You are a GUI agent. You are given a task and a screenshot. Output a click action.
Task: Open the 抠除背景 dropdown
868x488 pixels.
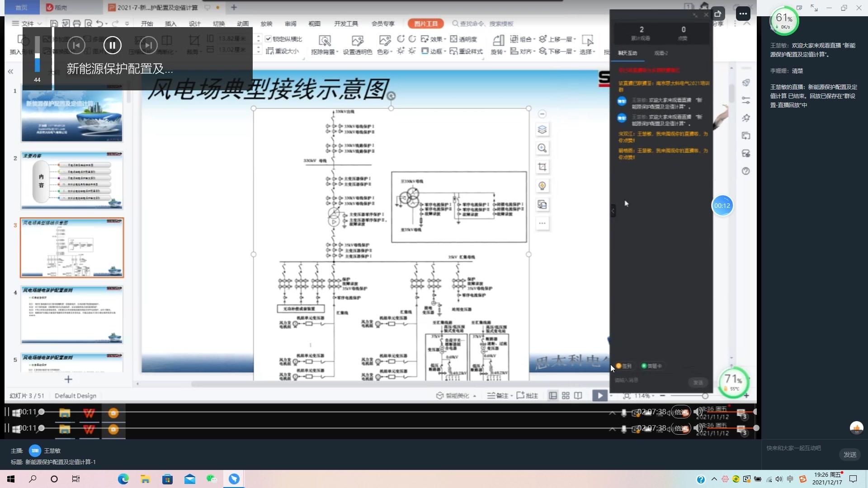click(x=325, y=45)
